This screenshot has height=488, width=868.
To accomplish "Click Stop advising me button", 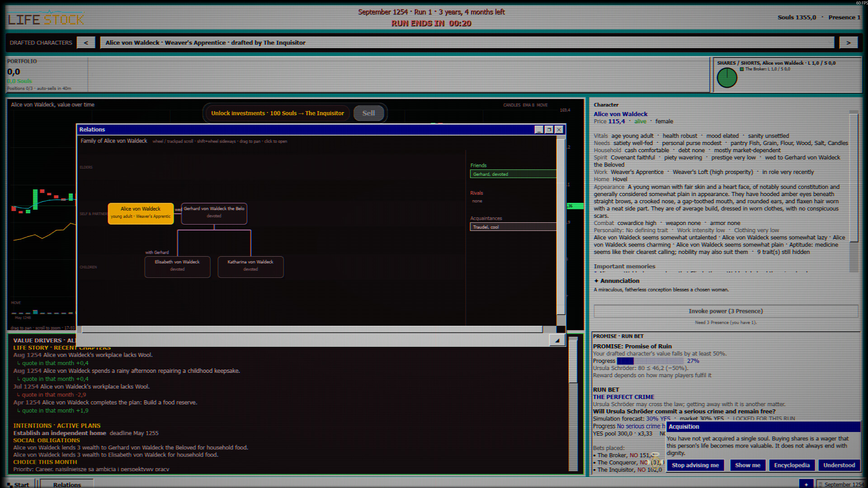I will tap(695, 465).
